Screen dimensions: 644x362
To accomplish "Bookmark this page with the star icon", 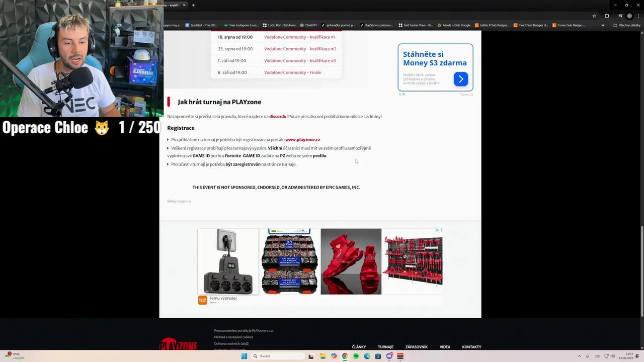I will click(x=595, y=16).
